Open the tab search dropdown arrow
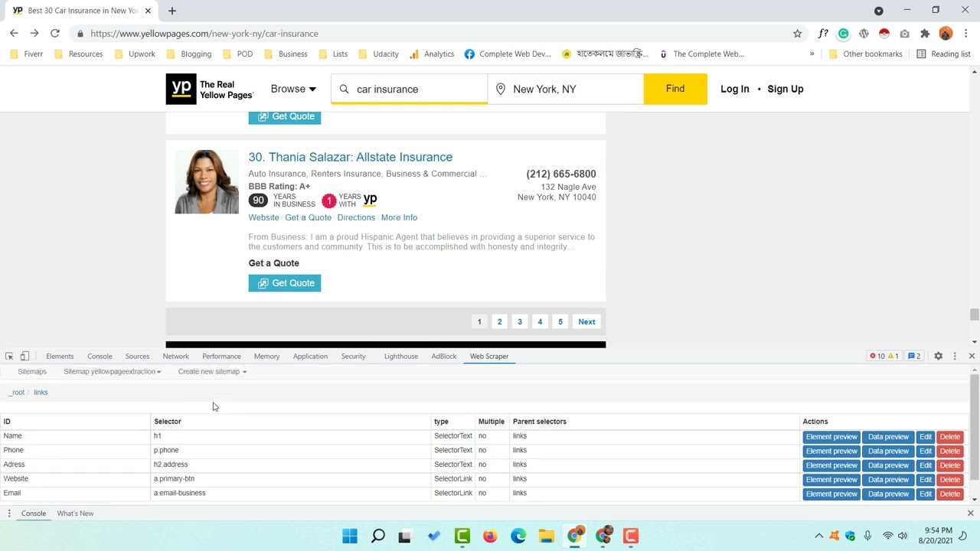 tap(879, 11)
